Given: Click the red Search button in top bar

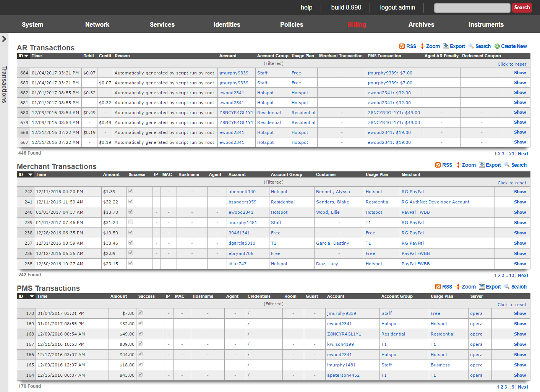Looking at the screenshot, I should pyautogui.click(x=522, y=8).
